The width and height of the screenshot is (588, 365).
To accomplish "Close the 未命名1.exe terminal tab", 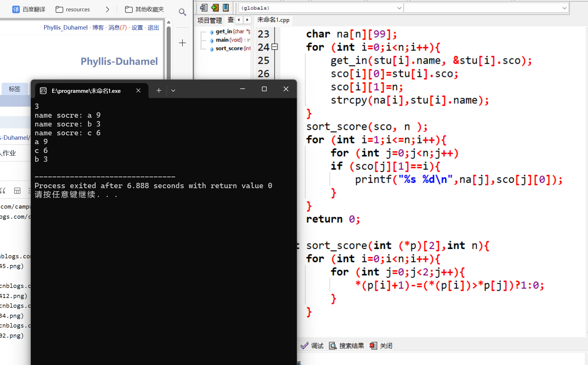I will pyautogui.click(x=138, y=91).
